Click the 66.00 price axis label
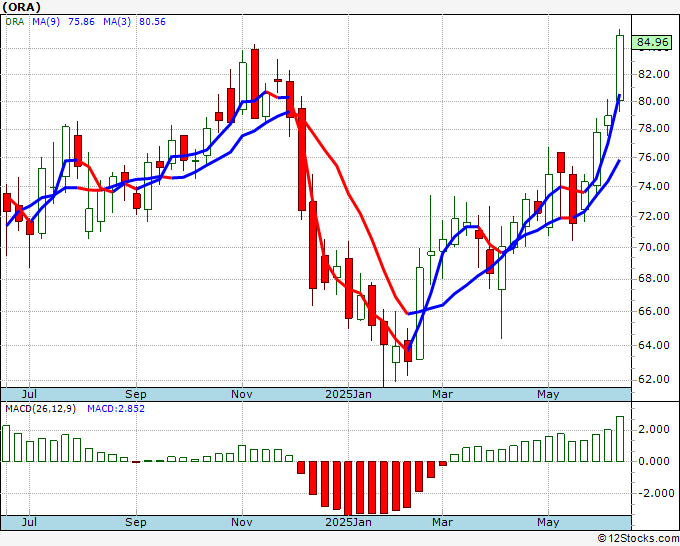The height and width of the screenshot is (546, 680). point(654,311)
